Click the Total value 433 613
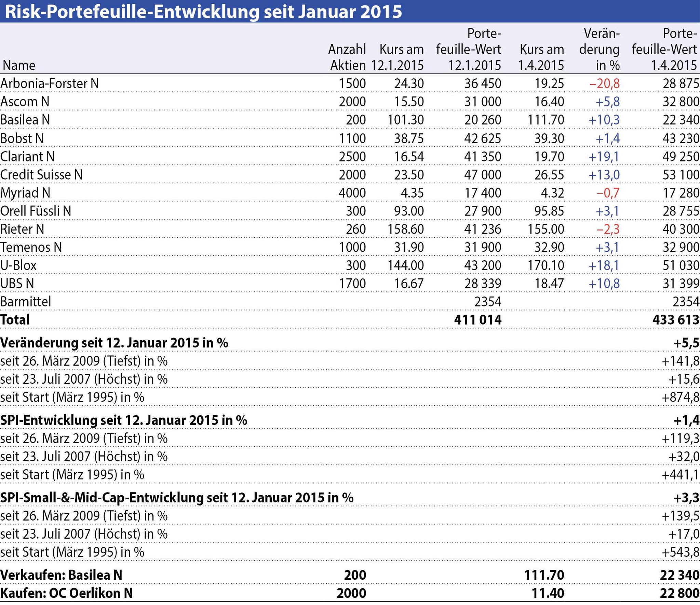Image resolution: width=700 pixels, height=605 pixels. click(675, 319)
